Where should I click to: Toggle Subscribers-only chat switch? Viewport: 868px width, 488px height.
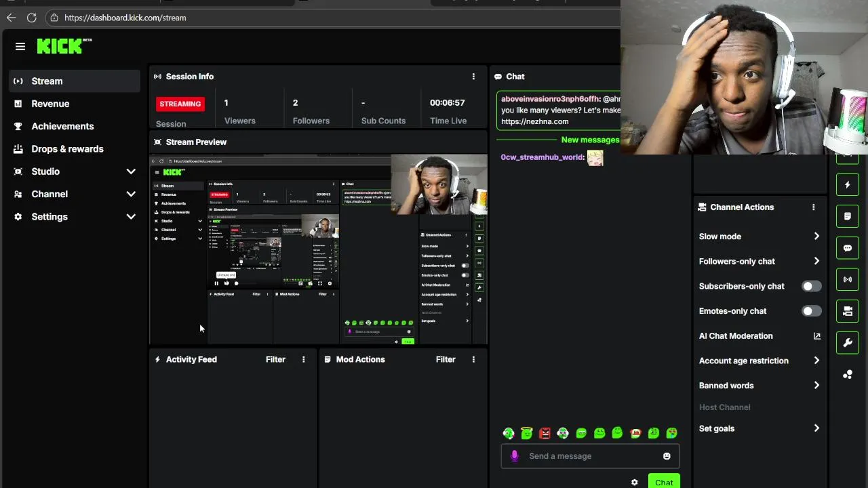click(x=811, y=286)
